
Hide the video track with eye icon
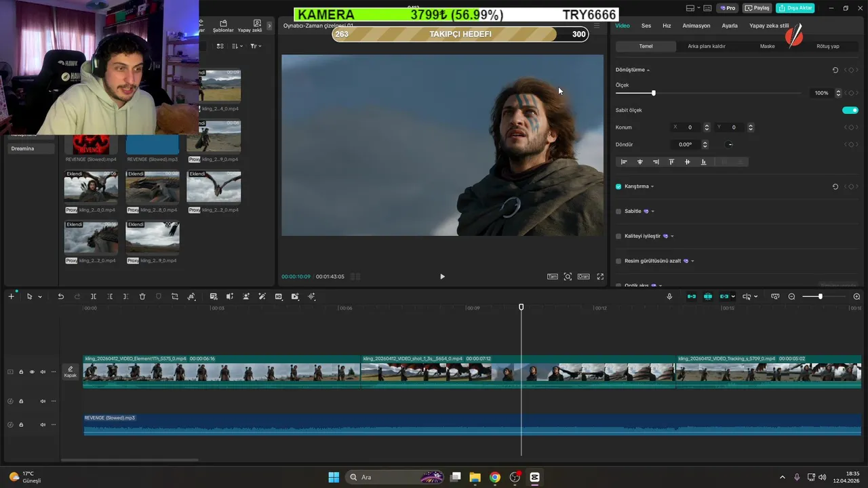point(32,372)
